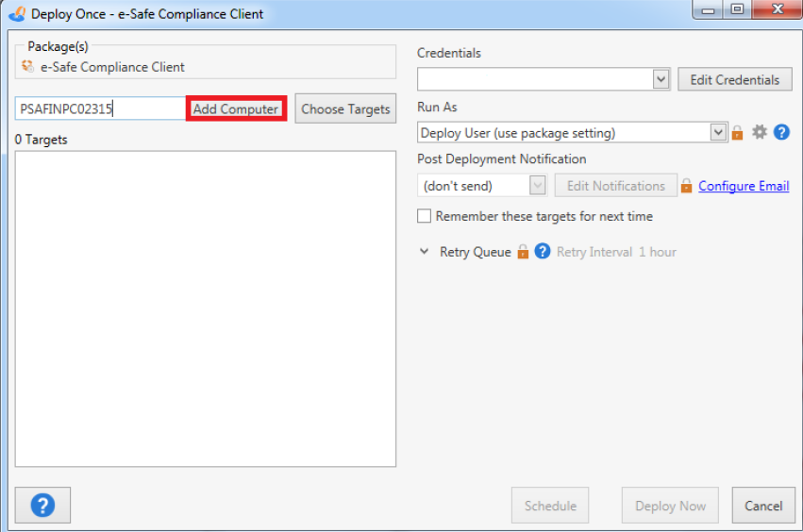This screenshot has height=532, width=803.
Task: Click the help icon beside Run As
Action: click(x=781, y=133)
